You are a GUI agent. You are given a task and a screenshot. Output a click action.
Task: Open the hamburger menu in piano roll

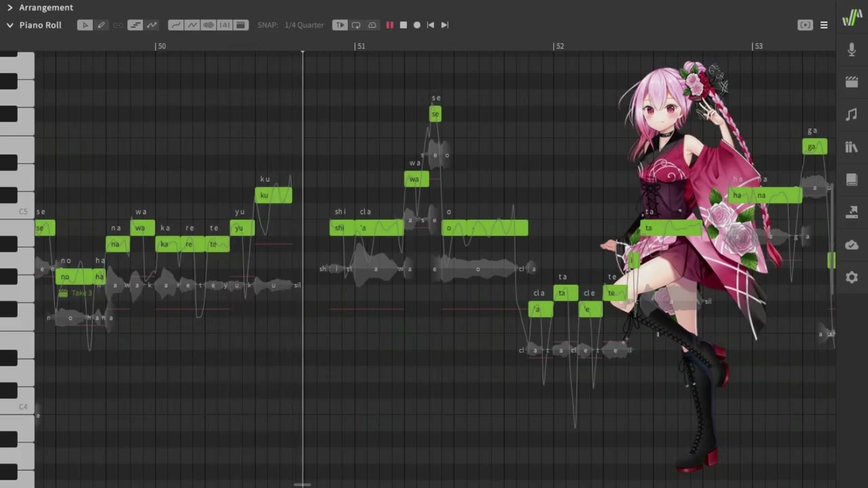click(x=824, y=25)
